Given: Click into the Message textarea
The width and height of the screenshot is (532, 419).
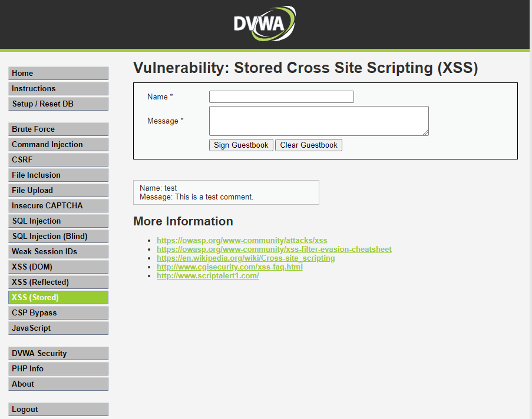Looking at the screenshot, I should tap(319, 121).
